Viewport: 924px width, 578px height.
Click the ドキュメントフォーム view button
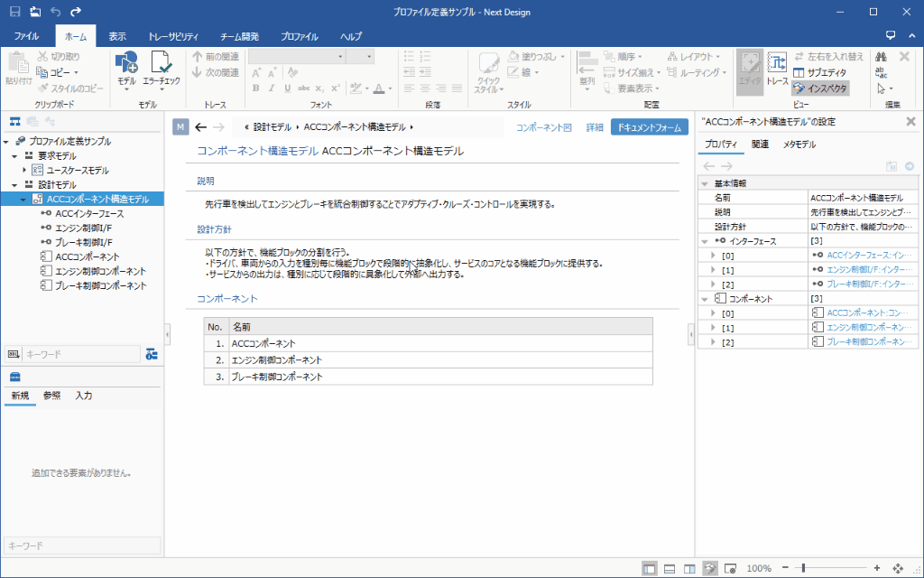(x=649, y=127)
